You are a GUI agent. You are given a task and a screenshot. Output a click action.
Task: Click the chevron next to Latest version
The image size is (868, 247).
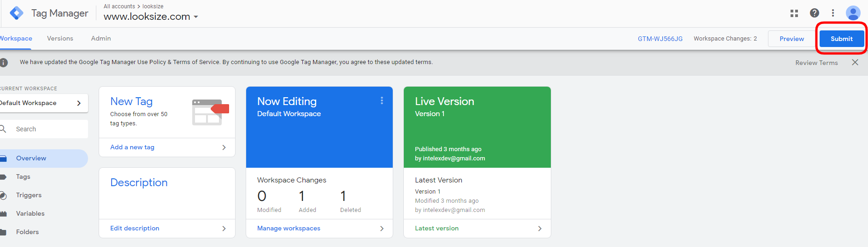pos(540,229)
